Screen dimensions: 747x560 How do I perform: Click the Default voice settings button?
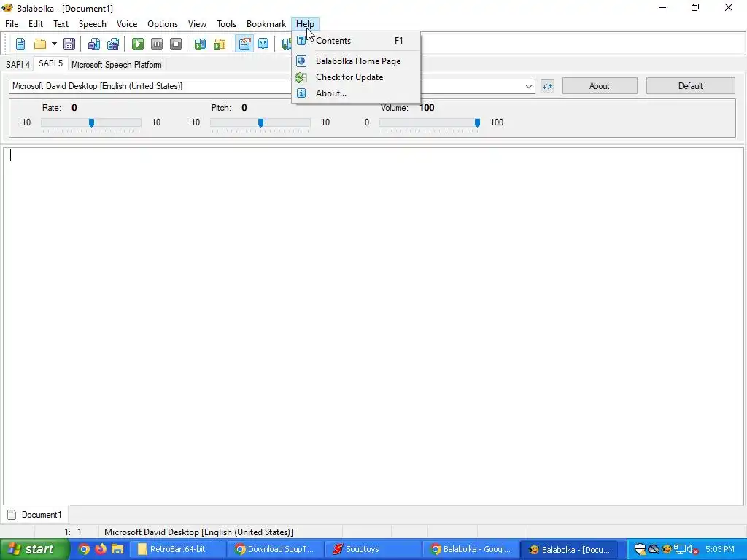click(x=690, y=86)
